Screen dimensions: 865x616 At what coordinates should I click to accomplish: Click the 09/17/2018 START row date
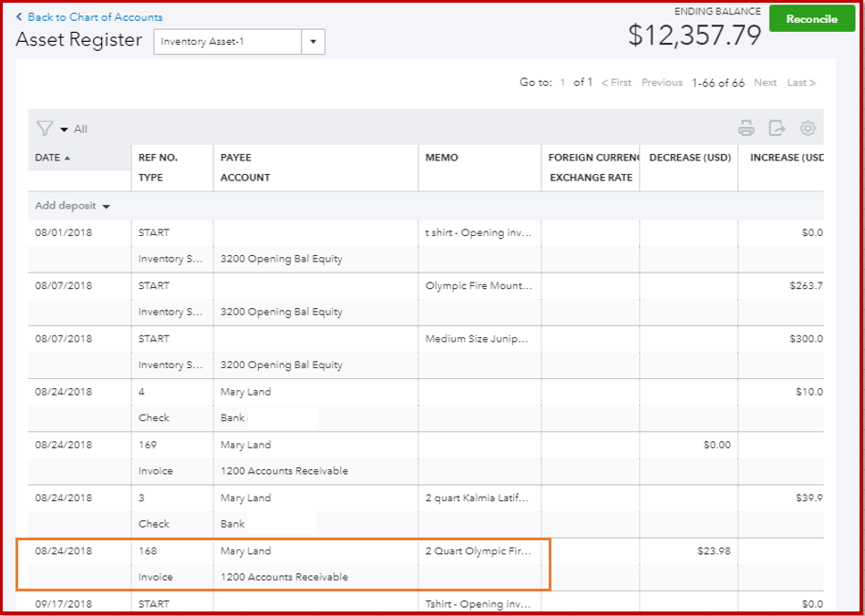64,604
